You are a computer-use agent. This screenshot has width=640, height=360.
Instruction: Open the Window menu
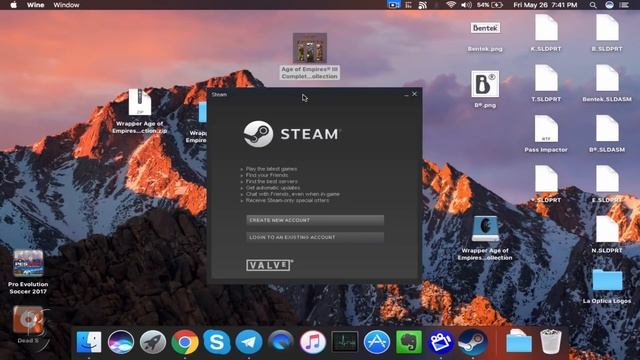(67, 5)
